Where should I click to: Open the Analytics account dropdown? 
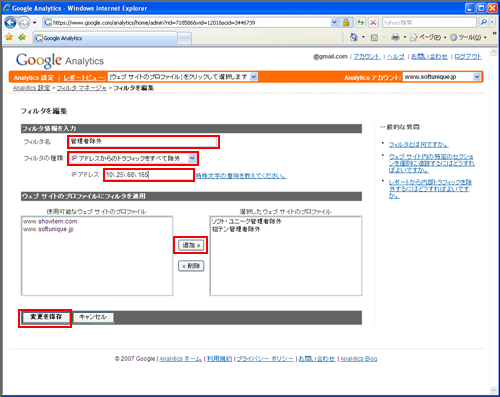(x=442, y=77)
